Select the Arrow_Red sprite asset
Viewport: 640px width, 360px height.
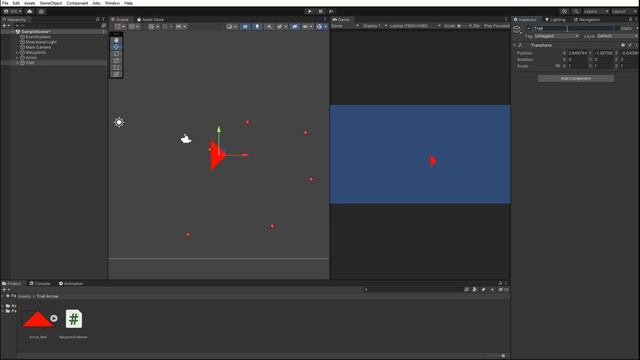38,320
